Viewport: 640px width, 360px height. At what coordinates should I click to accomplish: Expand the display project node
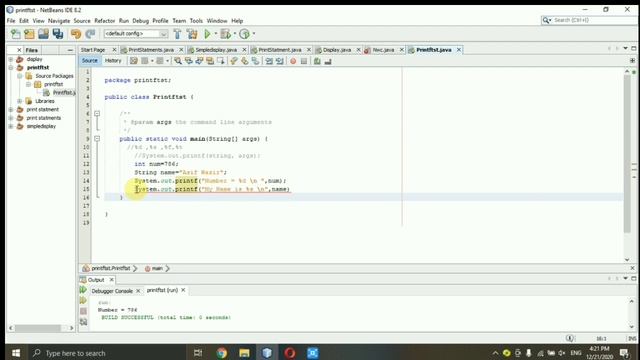click(x=11, y=59)
